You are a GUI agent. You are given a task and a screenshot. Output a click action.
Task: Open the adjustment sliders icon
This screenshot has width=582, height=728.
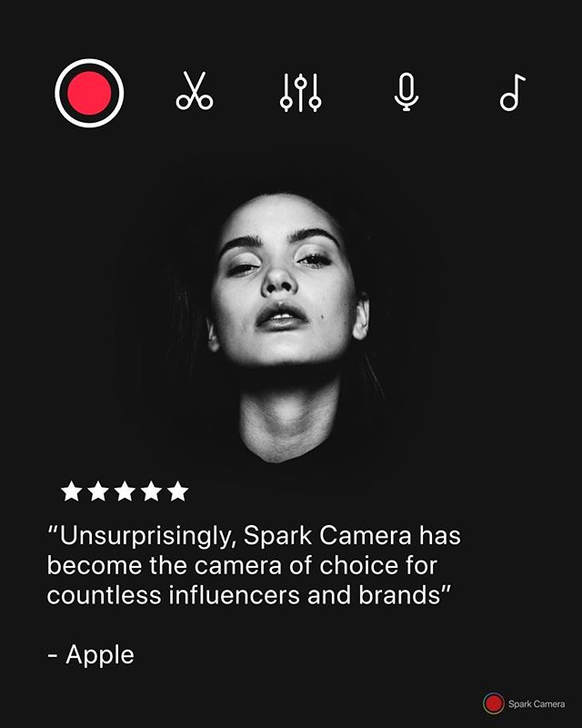pos(301,93)
